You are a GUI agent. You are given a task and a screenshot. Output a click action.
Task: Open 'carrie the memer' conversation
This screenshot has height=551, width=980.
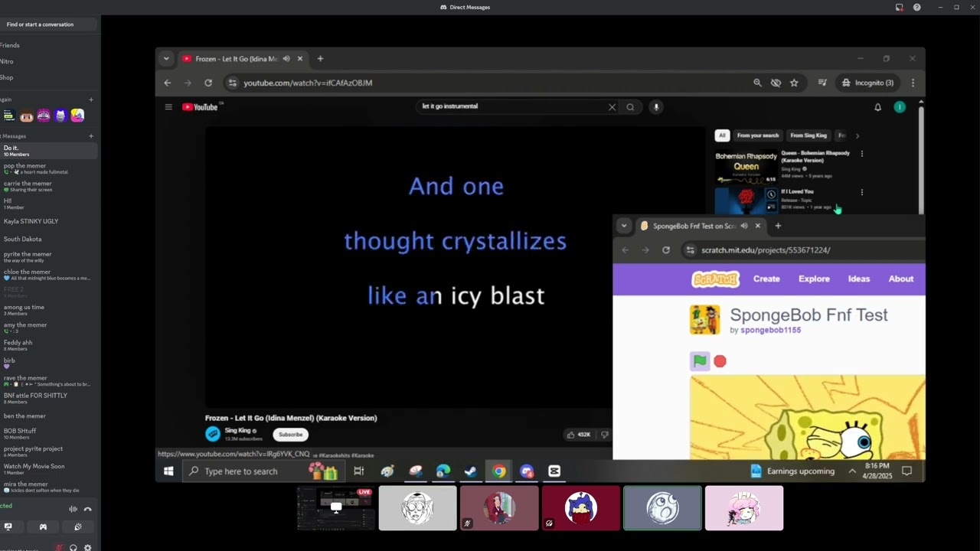(x=47, y=186)
